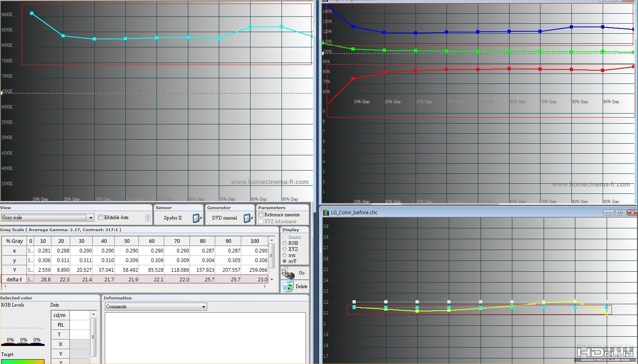The image size is (638, 364).
Task: Click the cyan 10% Gray point on temperature graph
Action: [x=32, y=13]
